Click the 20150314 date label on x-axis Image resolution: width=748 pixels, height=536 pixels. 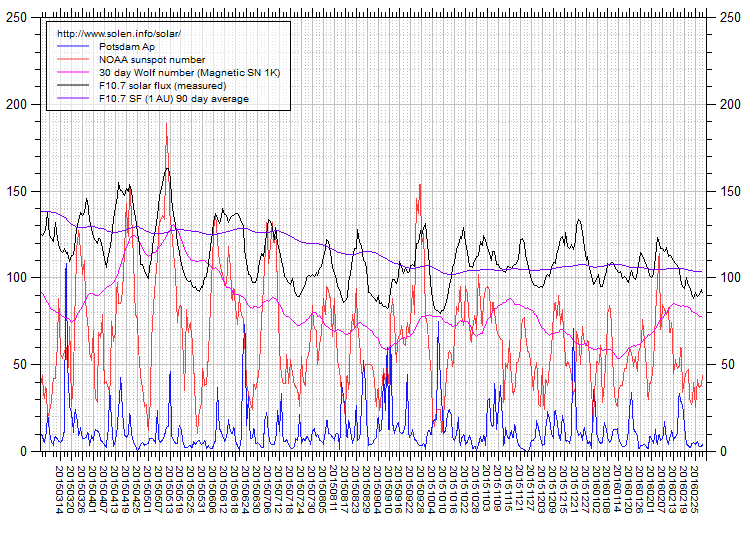[x=58, y=489]
